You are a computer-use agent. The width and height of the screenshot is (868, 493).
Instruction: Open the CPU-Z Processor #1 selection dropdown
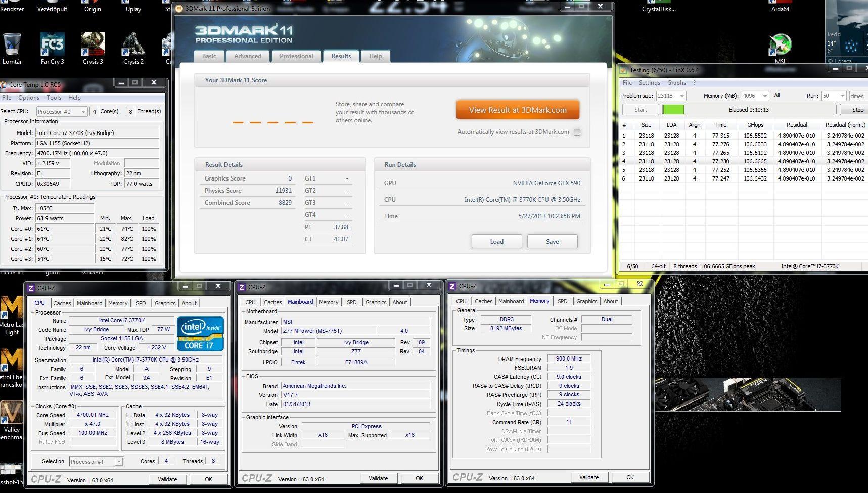pyautogui.click(x=96, y=462)
